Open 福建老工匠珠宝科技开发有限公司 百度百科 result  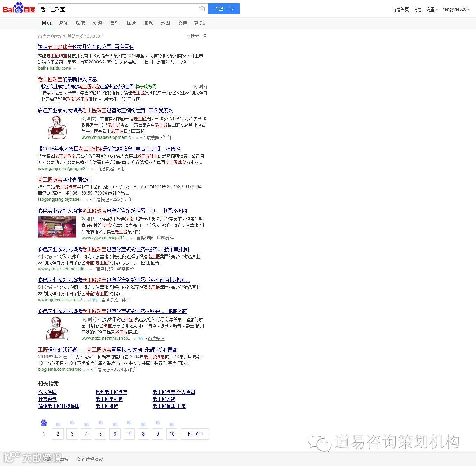86,47
